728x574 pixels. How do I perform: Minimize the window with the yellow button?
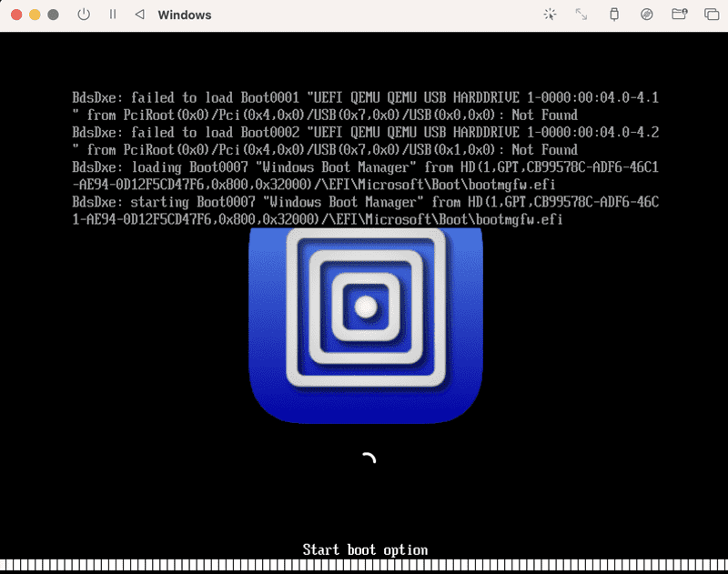[x=35, y=15]
